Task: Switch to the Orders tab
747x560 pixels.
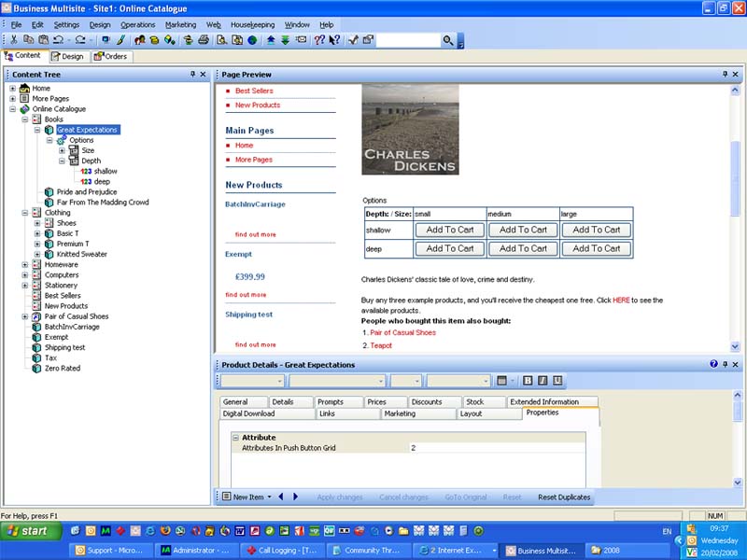Action: [x=110, y=56]
